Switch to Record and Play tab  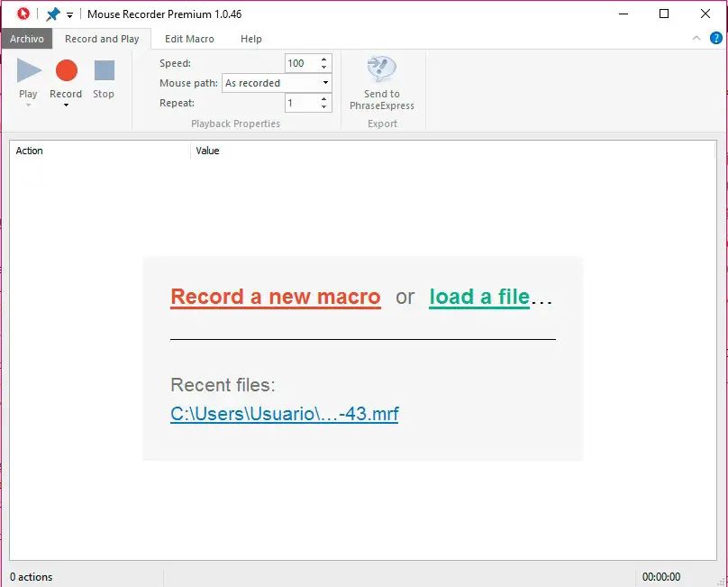(102, 39)
